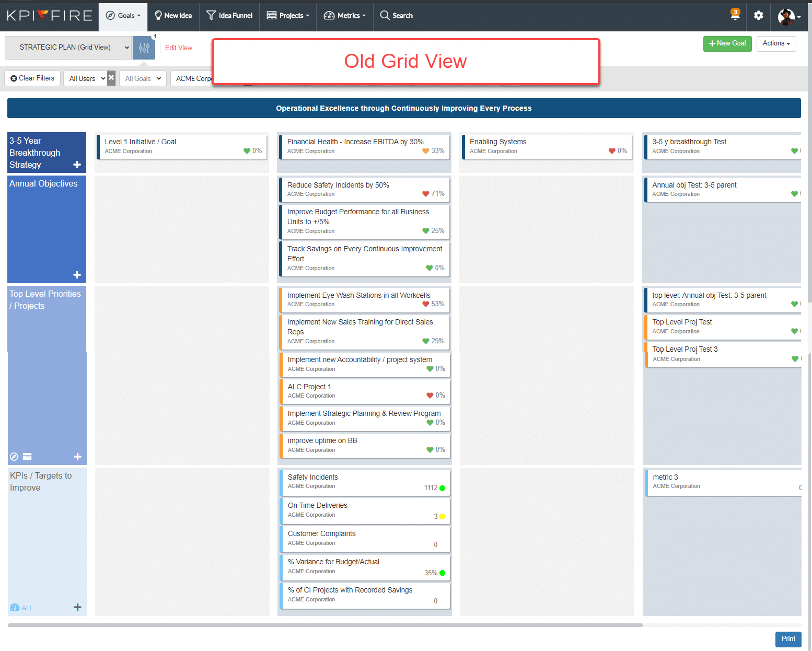Open the settings gear icon
Viewport: 812px width, 651px height.
758,16
